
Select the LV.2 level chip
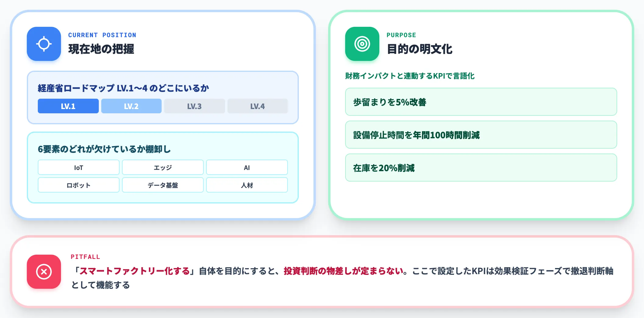point(131,106)
